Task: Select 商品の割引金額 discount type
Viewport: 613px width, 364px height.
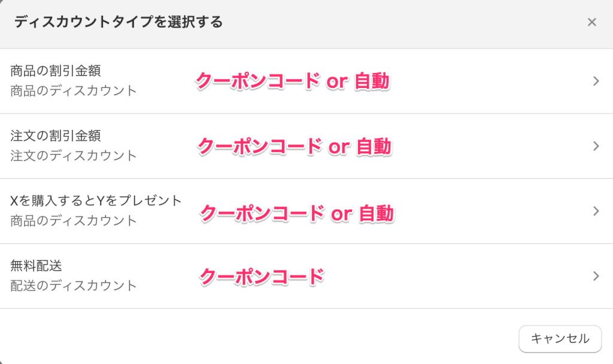Action: [x=56, y=71]
